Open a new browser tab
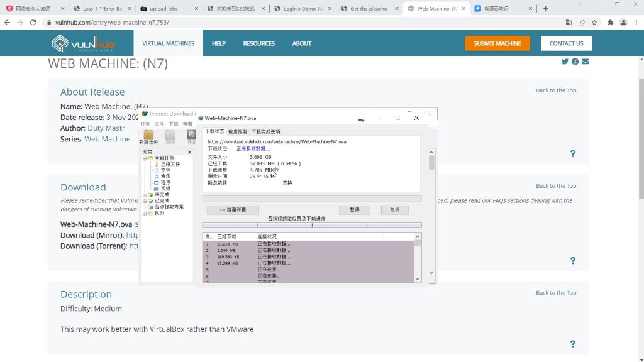The width and height of the screenshot is (644, 362). pos(545,8)
